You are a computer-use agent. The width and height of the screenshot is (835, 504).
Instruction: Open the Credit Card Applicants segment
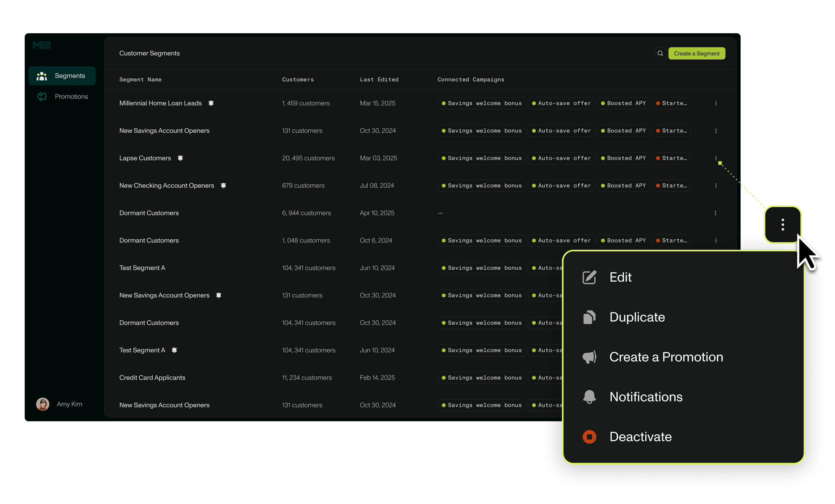[x=152, y=378]
